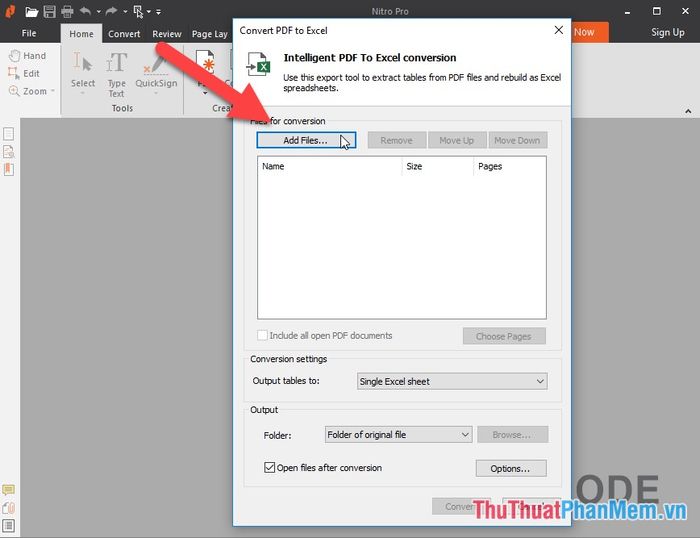The width and height of the screenshot is (700, 538).
Task: Switch to the Home ribbon tab
Action: (x=81, y=34)
